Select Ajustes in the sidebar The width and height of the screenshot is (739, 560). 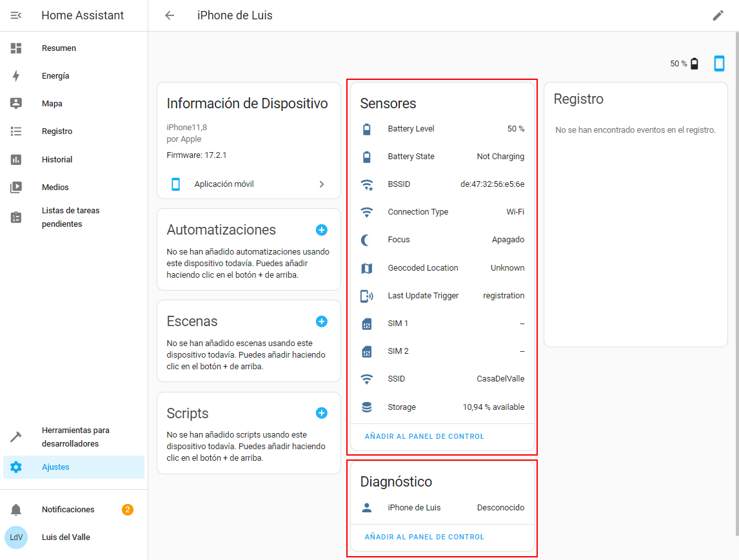pos(74,467)
